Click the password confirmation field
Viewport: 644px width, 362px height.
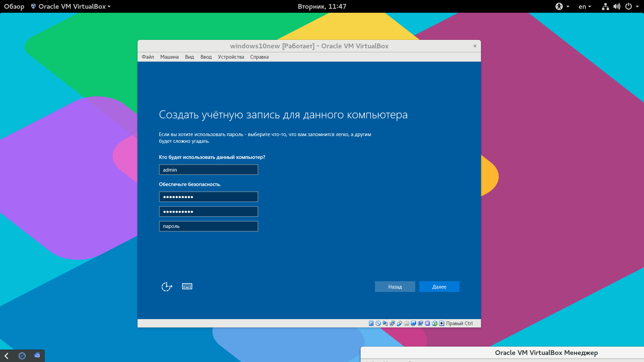click(209, 212)
